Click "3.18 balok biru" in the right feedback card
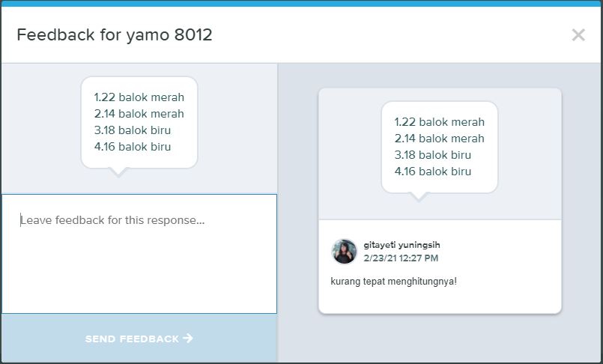Image resolution: width=603 pixels, height=364 pixels. [433, 155]
